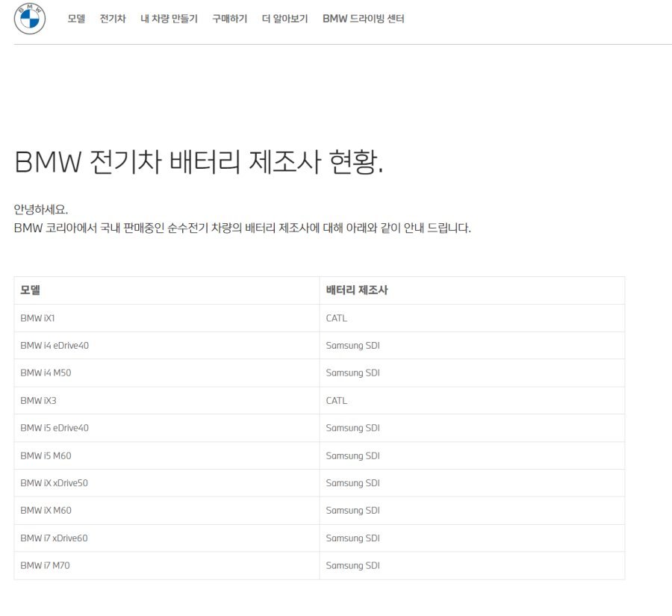Select the BMW i4 M50 row

47,372
